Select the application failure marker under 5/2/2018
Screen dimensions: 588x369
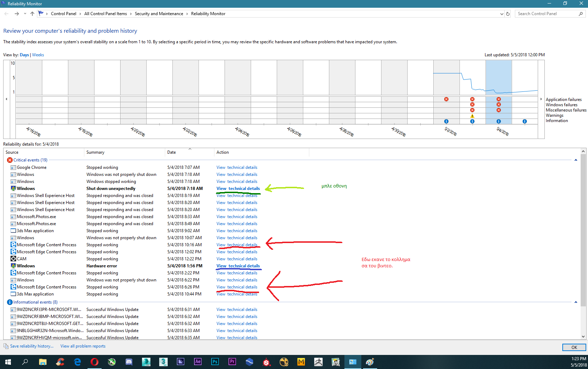click(446, 99)
